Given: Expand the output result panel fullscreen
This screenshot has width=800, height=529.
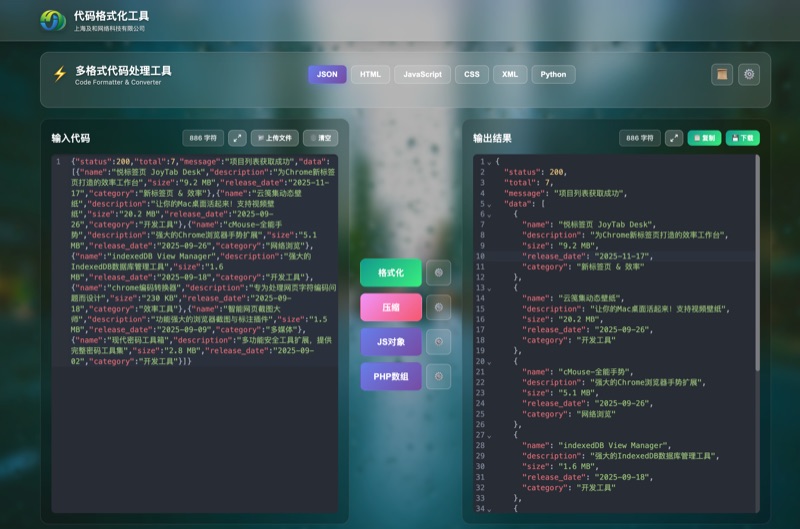Looking at the screenshot, I should click(x=674, y=138).
